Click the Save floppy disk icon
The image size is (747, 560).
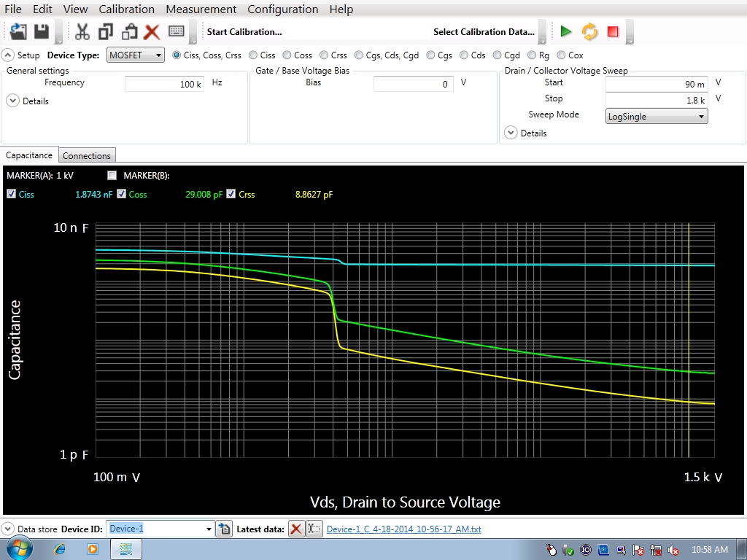[x=42, y=31]
